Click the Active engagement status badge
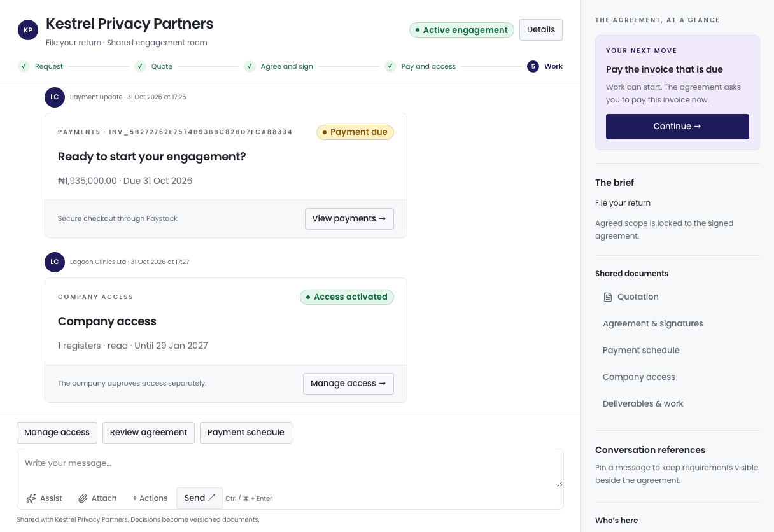The image size is (774, 532). [461, 30]
